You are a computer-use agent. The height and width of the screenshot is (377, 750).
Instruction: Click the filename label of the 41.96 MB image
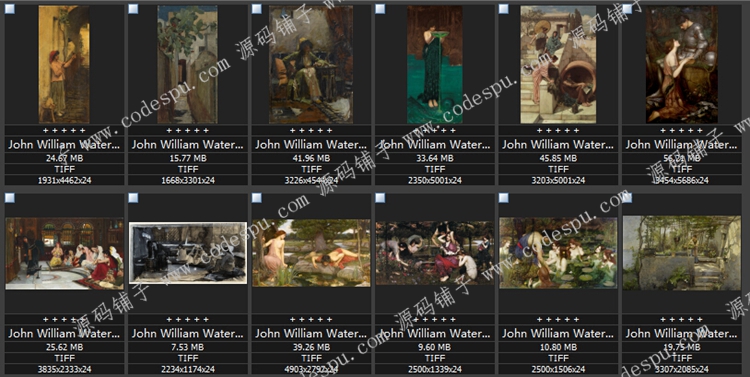tap(311, 144)
